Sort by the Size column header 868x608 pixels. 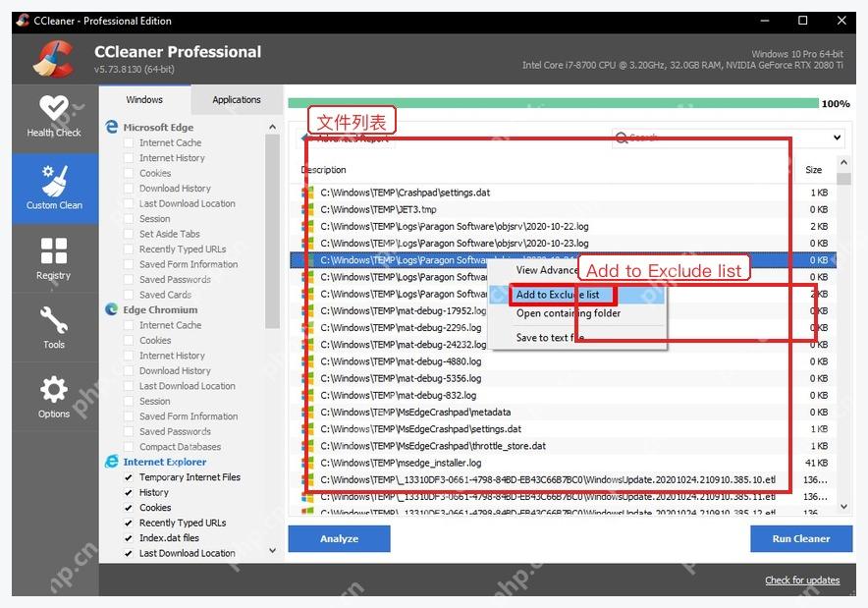coord(814,170)
